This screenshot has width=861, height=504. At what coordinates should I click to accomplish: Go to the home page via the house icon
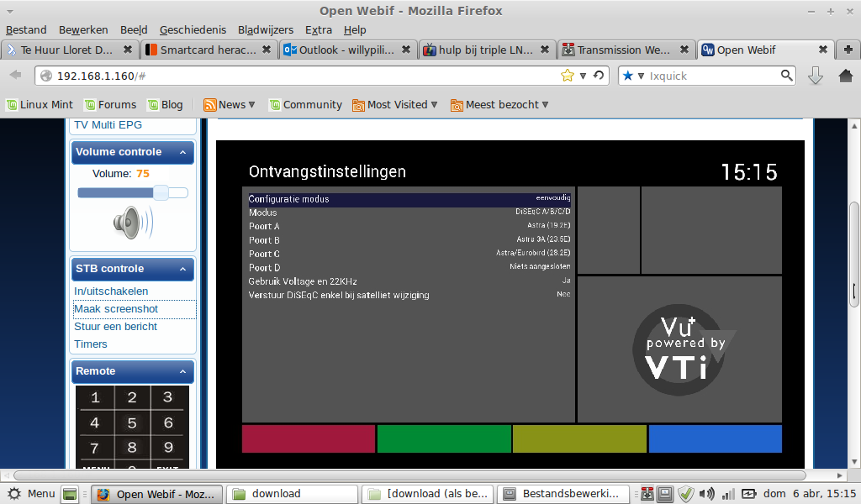846,76
